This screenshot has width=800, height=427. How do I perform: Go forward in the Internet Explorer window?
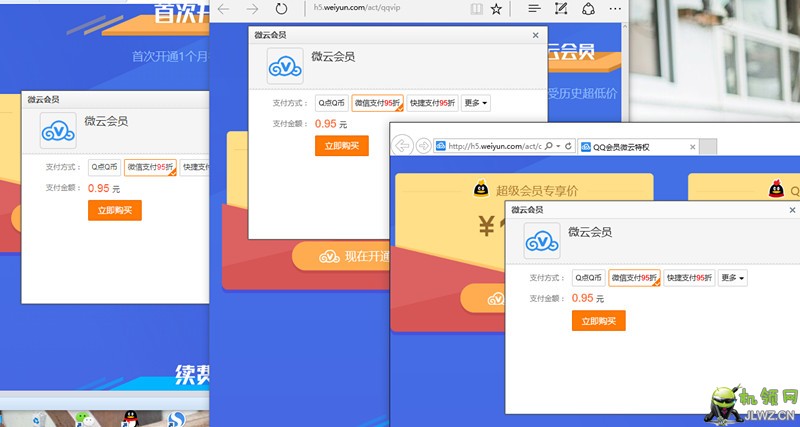pos(423,146)
